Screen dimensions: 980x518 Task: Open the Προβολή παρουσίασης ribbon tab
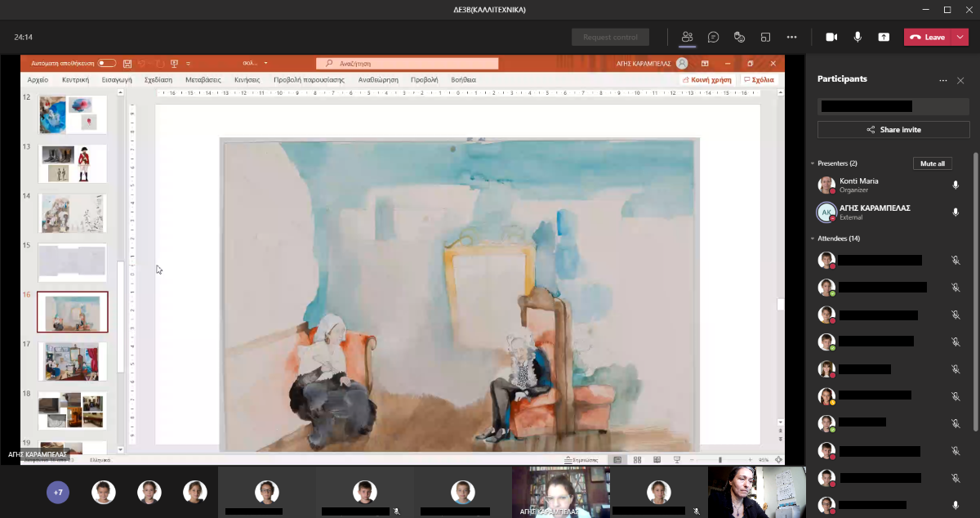tap(309, 80)
